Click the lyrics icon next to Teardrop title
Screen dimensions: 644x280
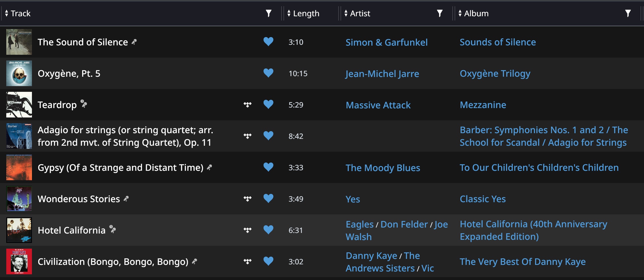pos(84,104)
